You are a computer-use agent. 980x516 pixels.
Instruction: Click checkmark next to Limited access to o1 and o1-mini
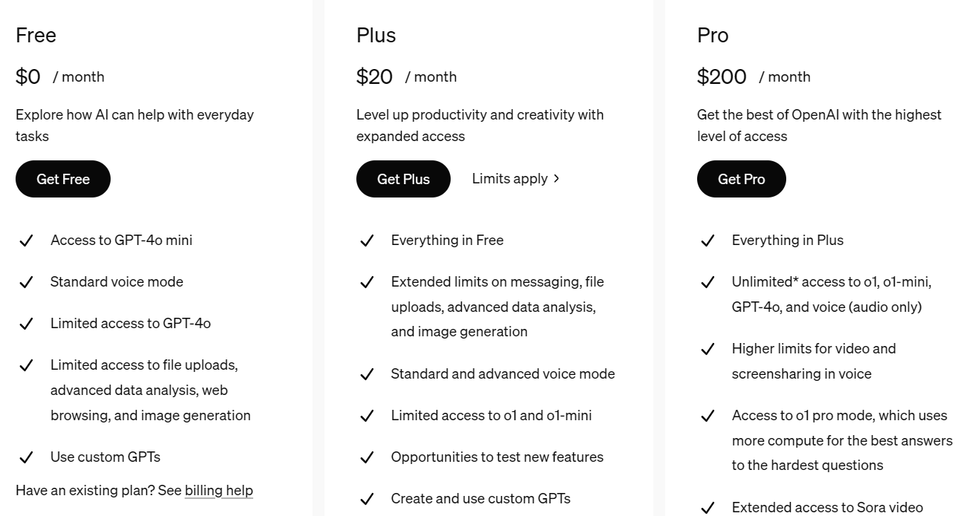coord(367,416)
